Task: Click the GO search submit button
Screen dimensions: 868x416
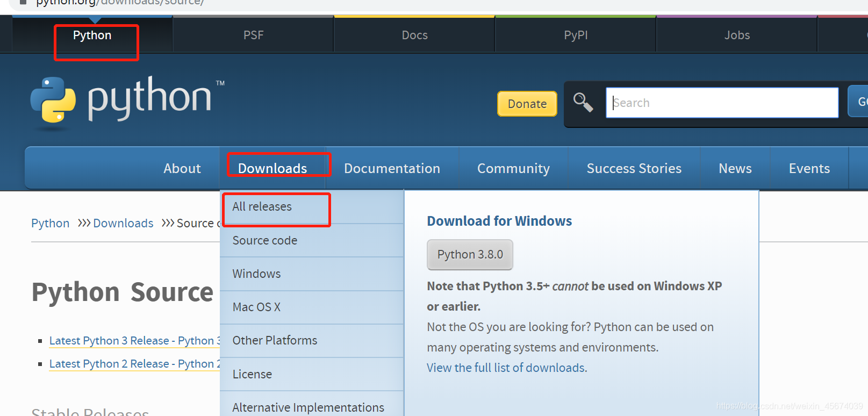Action: coord(859,101)
